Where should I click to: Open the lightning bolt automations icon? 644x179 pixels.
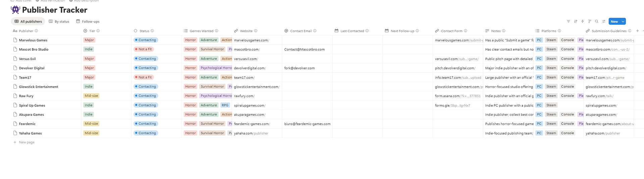(583, 21)
